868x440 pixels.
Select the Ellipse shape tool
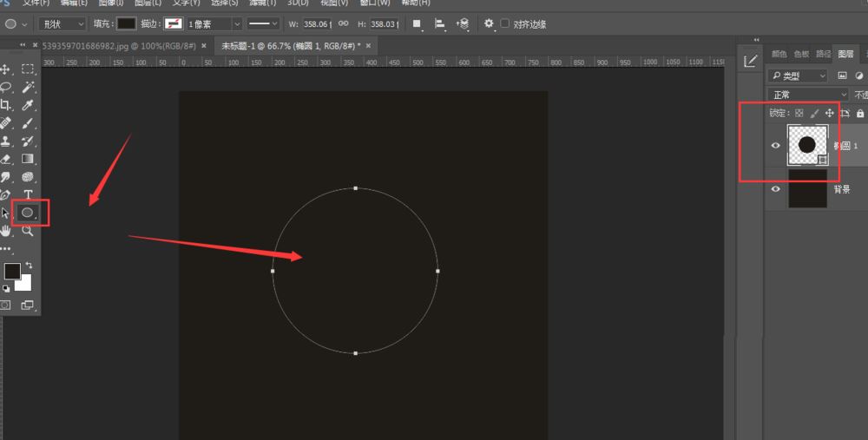click(x=28, y=213)
